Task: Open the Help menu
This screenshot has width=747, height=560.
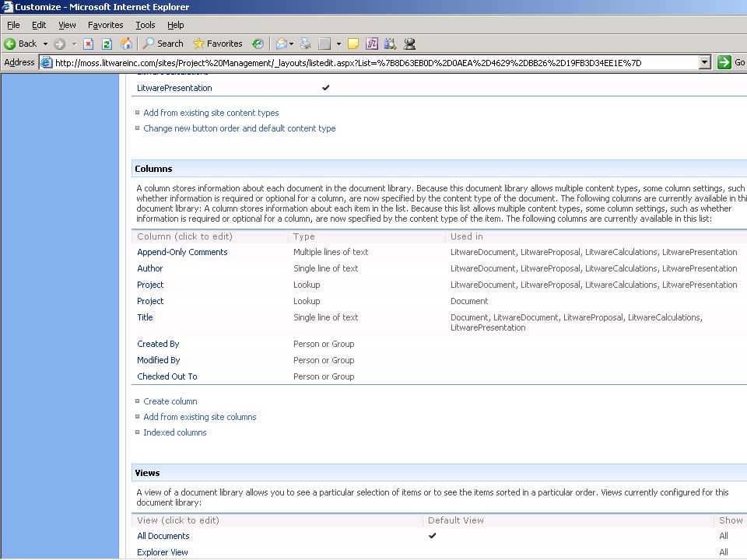Action: click(x=175, y=25)
